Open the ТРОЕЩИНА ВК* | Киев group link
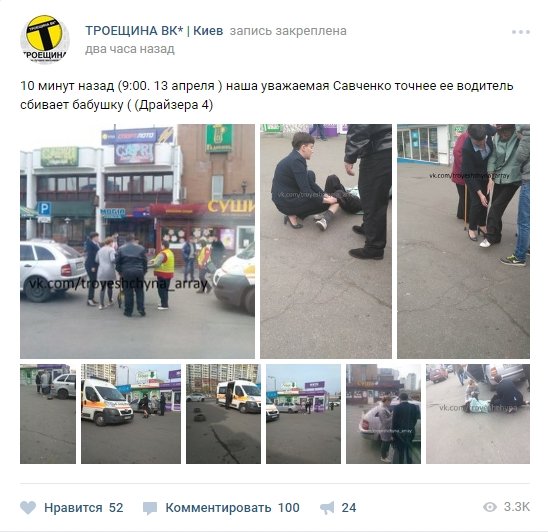 pos(154,31)
